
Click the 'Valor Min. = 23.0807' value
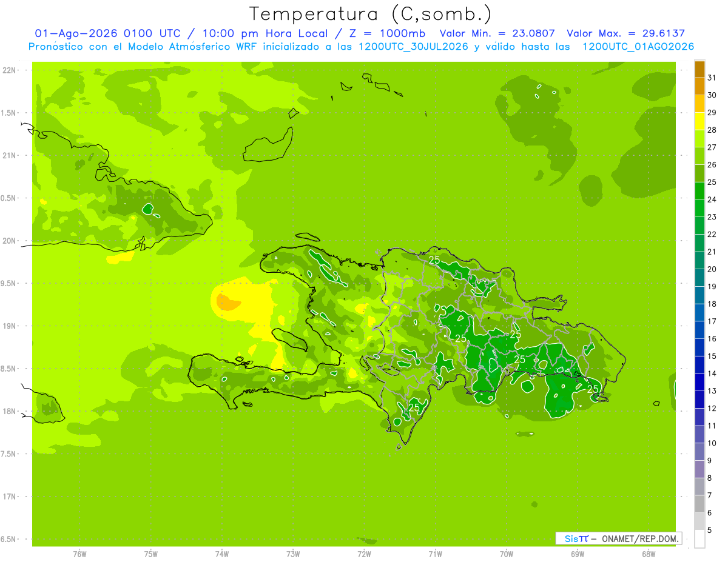point(499,33)
